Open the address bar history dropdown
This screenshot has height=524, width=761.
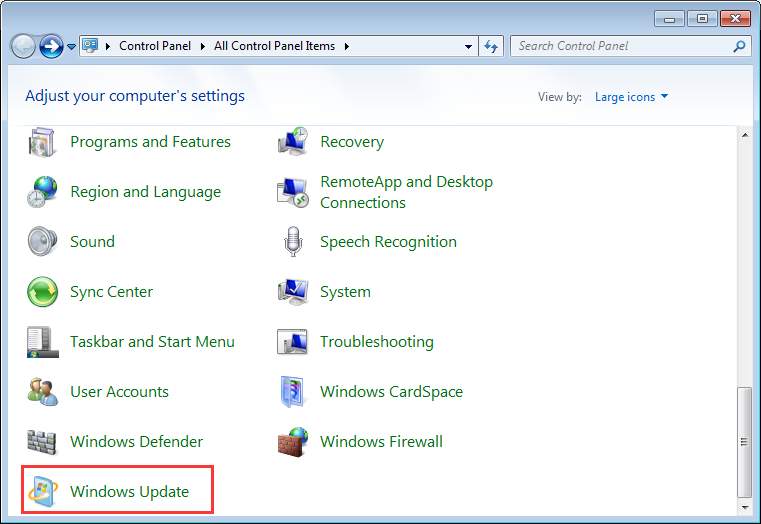pos(468,47)
